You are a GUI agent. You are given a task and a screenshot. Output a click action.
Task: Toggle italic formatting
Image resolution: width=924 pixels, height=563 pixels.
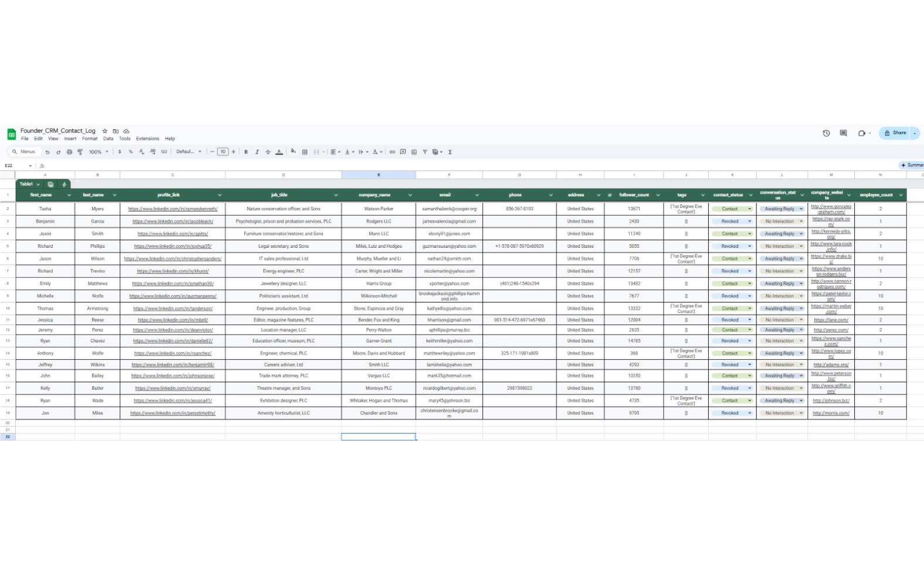257,152
